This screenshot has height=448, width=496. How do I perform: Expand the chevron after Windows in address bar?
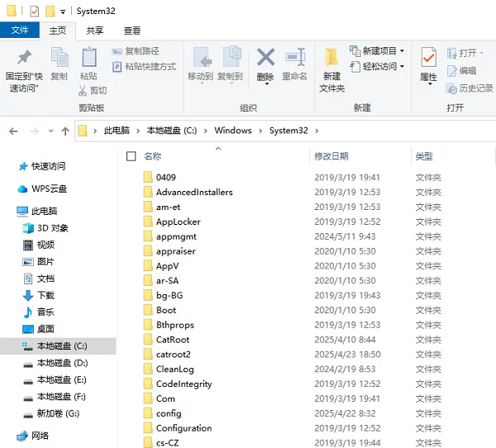coord(260,131)
